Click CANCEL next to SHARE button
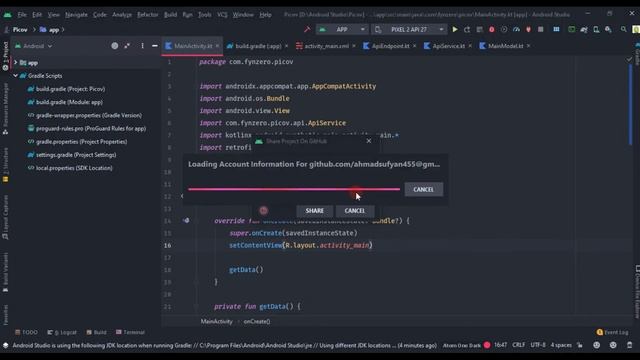 click(x=354, y=211)
